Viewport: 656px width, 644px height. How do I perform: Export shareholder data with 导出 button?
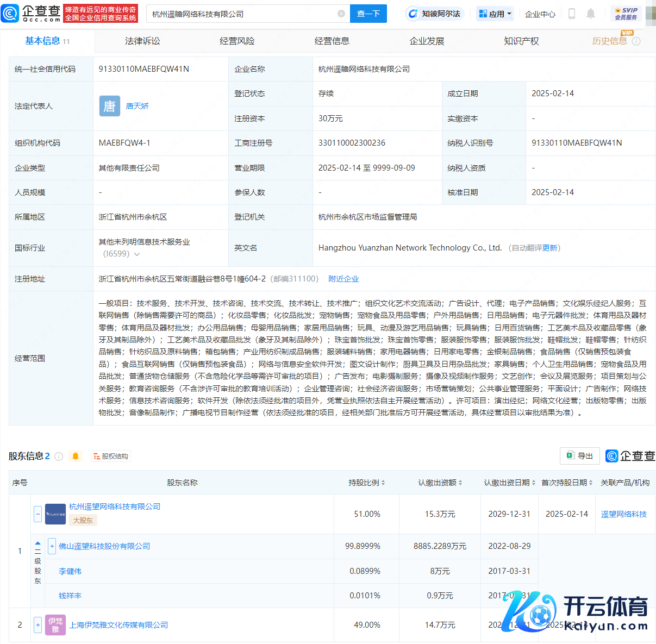point(580,456)
